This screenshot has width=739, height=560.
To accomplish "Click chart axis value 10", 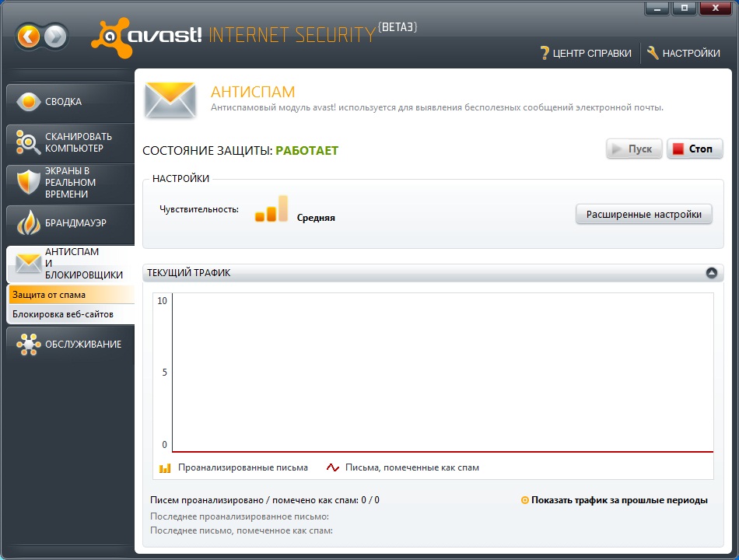I will [162, 301].
